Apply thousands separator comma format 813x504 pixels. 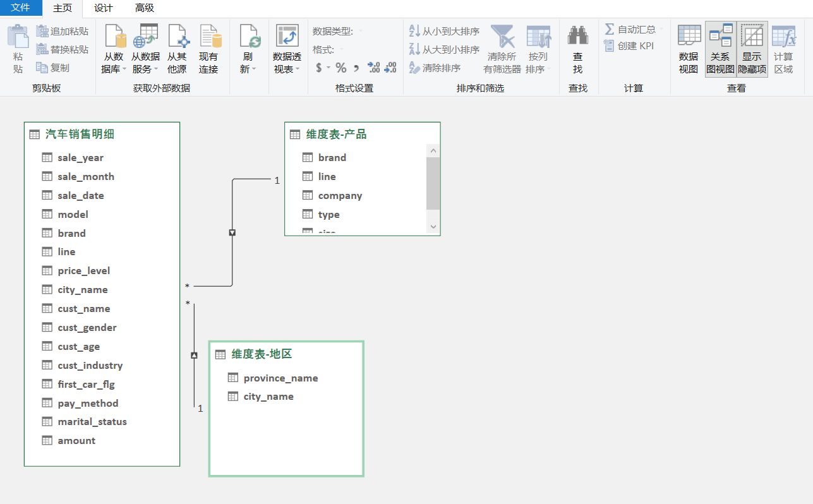click(x=356, y=68)
